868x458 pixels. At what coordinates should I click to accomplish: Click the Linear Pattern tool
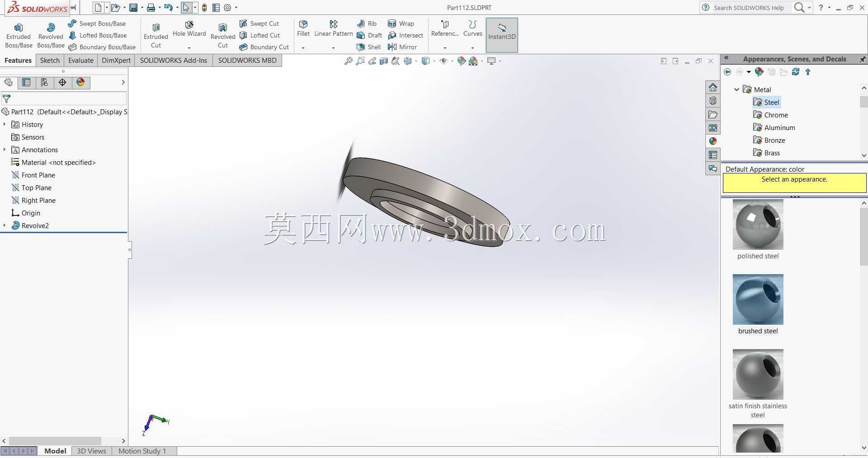[333, 29]
